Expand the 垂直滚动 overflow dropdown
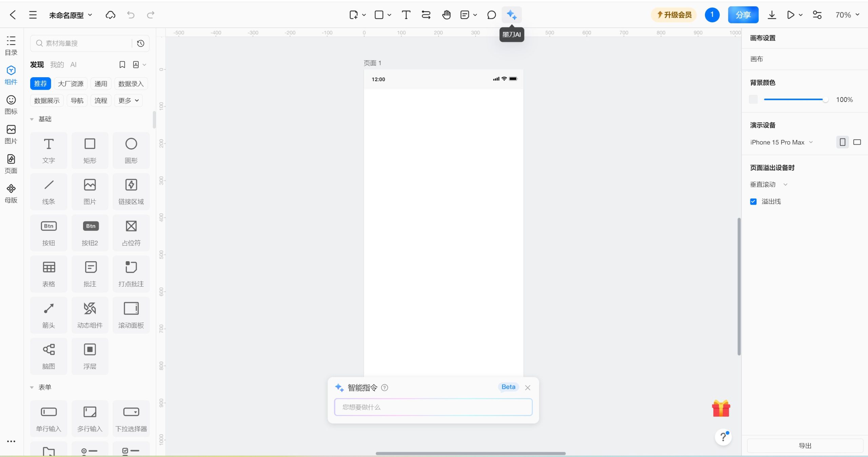 [x=768, y=185]
